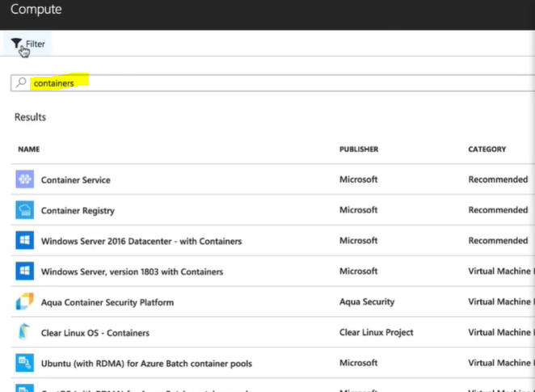Viewport: 535px width, 392px height.
Task: Select the Container Registry result name
Action: (78, 210)
